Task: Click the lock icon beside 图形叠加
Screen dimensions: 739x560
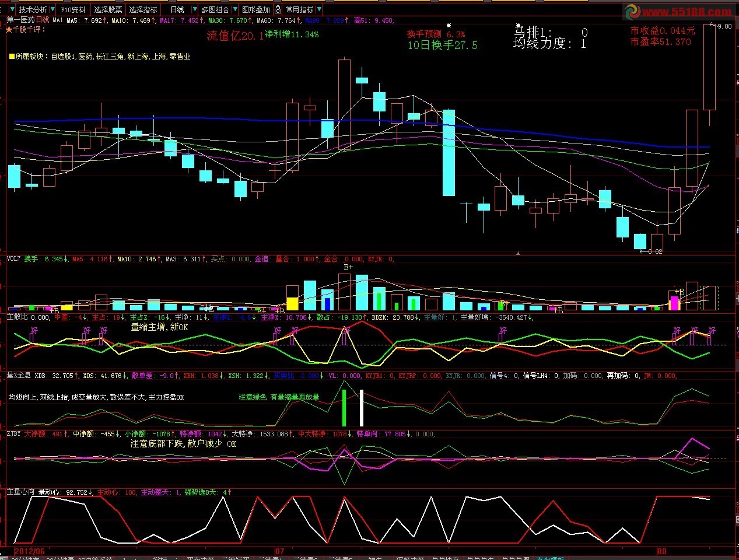Action: (278, 9)
